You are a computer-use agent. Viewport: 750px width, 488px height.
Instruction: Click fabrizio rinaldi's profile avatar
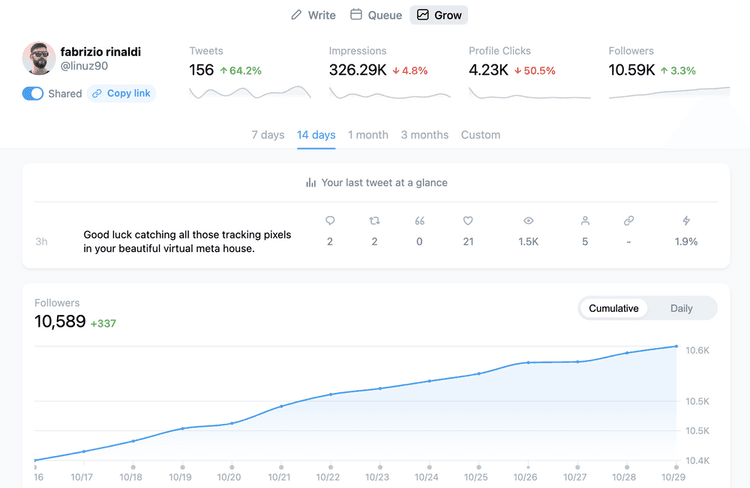pyautogui.click(x=38, y=58)
